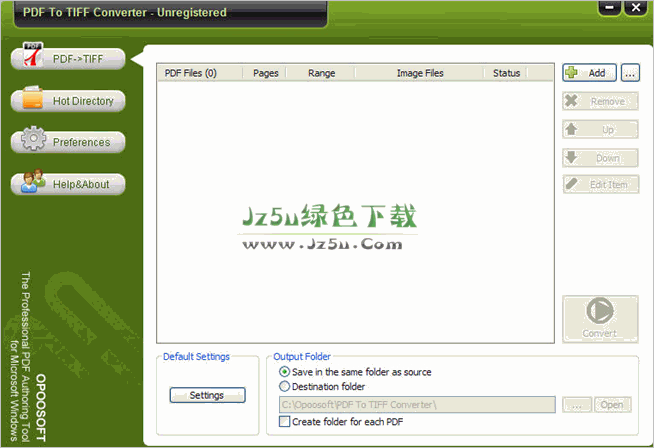Open the Preferences section
This screenshot has width=654, height=448.
coord(68,142)
